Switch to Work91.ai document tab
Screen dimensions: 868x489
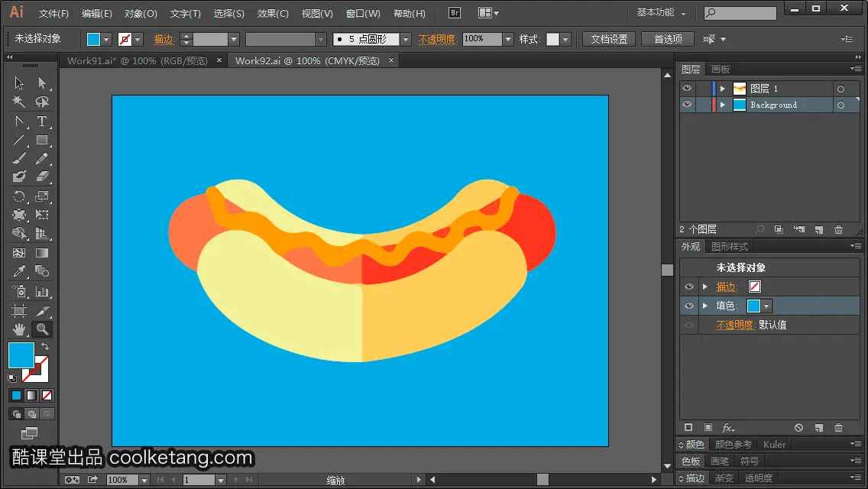(x=138, y=61)
